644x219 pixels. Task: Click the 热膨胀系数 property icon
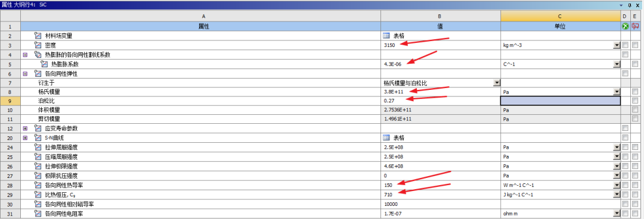44,64
